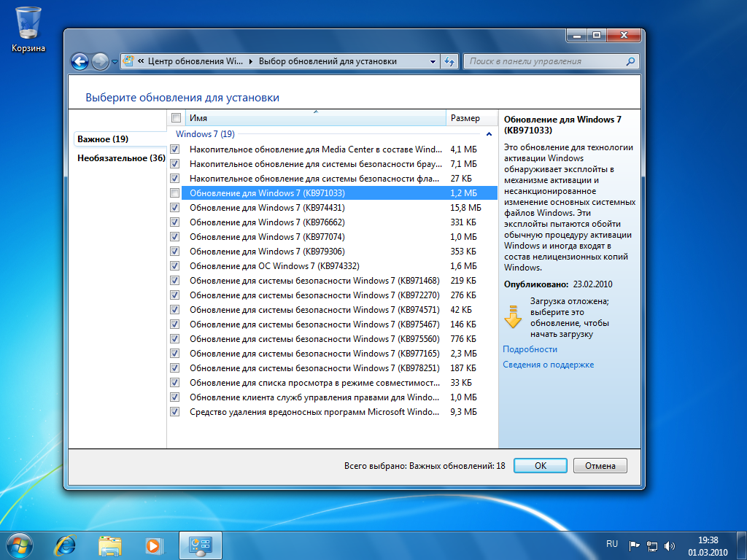Uncheck the KB976662 update checkbox
The image size is (747, 560).
[x=175, y=222]
